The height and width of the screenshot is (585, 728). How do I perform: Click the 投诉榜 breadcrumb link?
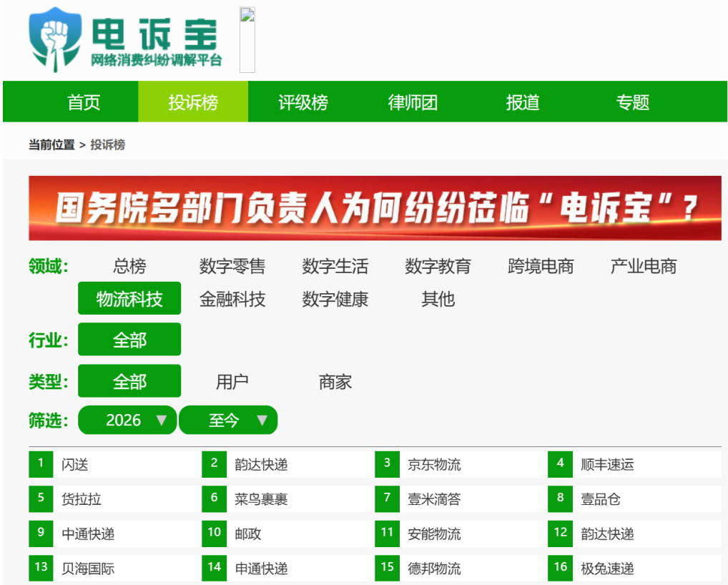click(108, 145)
